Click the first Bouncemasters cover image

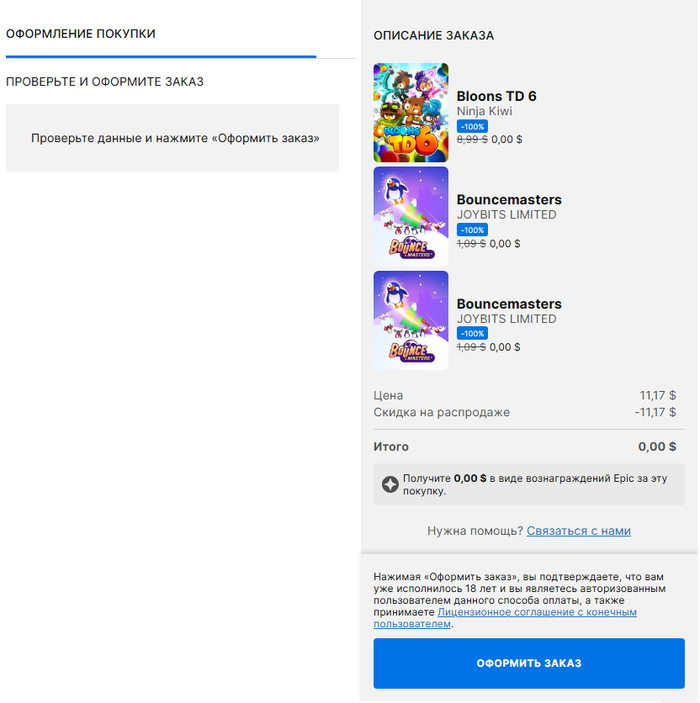point(410,216)
